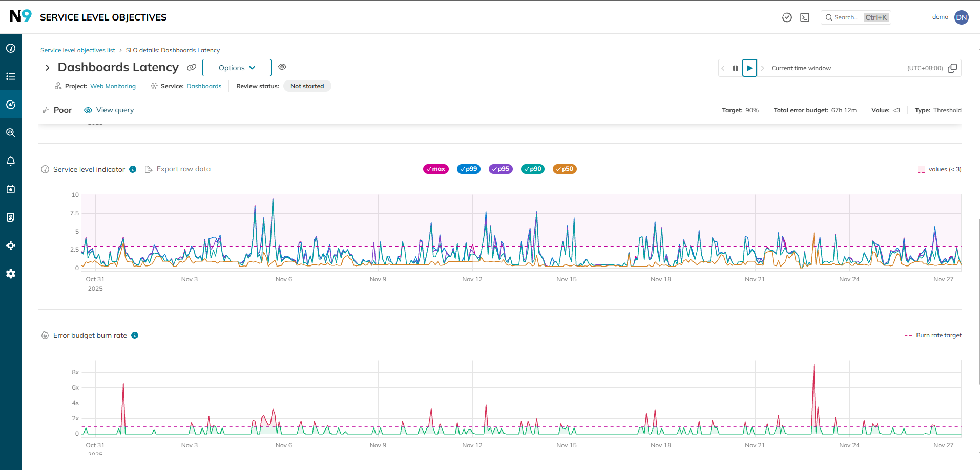Open the Web Monitoring project link
This screenshot has height=470, width=980.
pos(113,86)
